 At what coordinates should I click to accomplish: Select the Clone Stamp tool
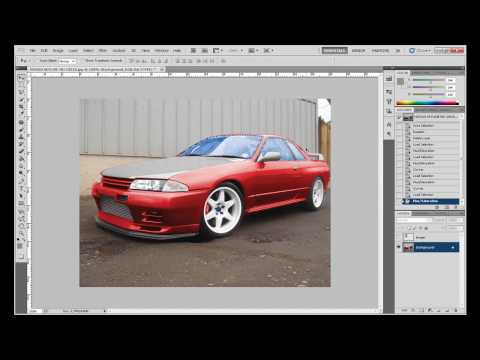(x=22, y=137)
